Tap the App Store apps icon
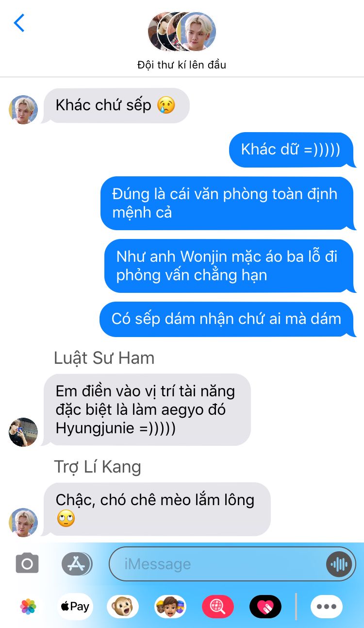The image size is (364, 628). click(x=77, y=563)
